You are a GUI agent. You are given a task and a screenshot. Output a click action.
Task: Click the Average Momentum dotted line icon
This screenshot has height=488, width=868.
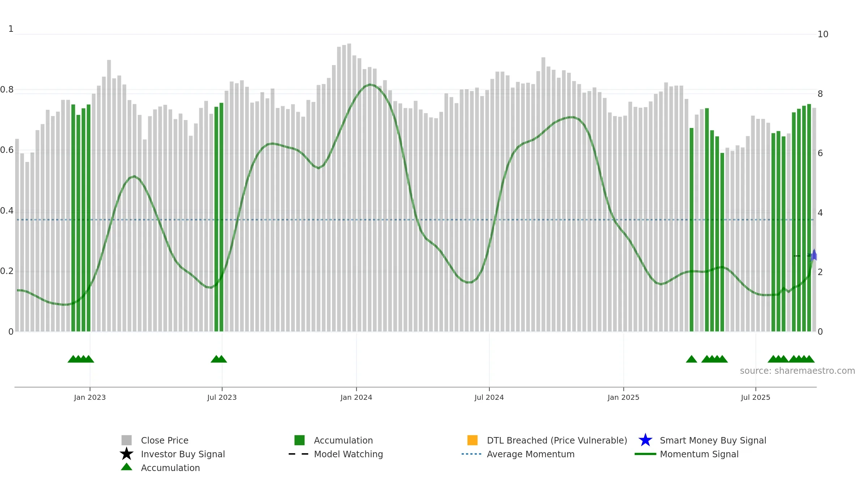point(471,454)
